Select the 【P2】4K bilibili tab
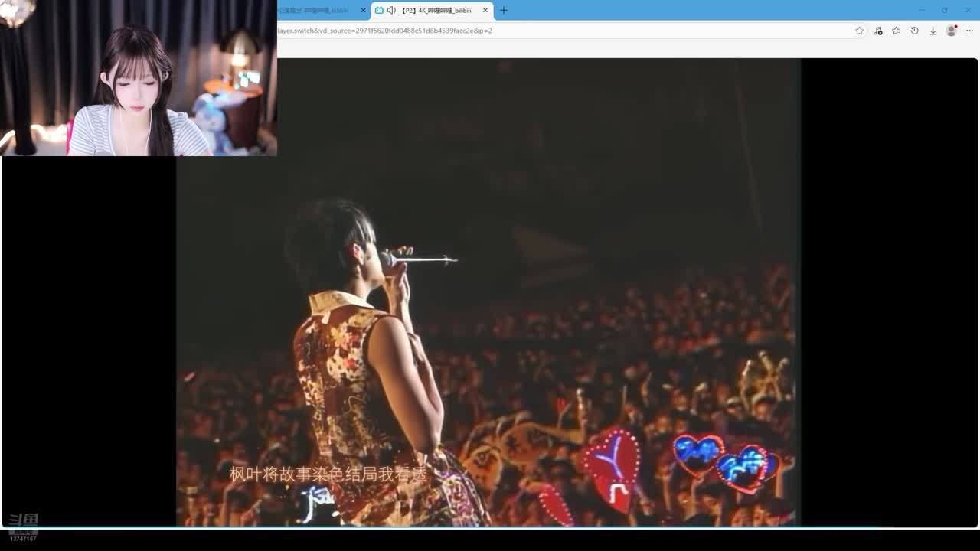The width and height of the screenshot is (980, 551). pos(436,10)
